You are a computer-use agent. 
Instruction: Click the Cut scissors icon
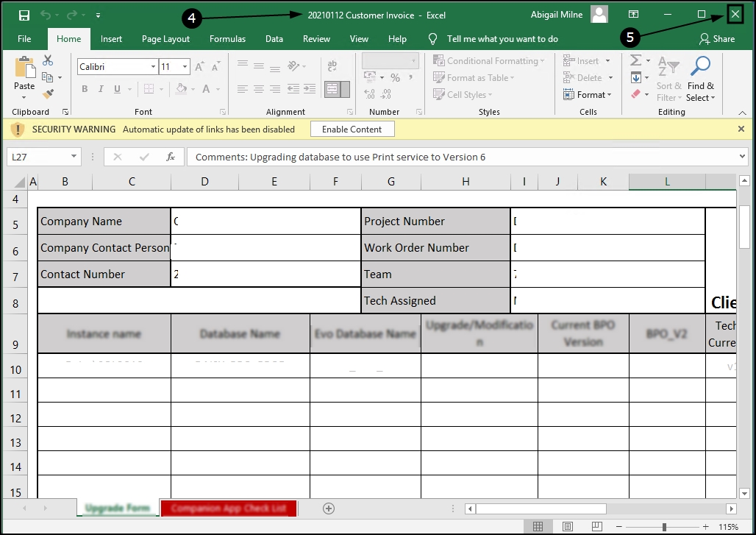pos(48,61)
